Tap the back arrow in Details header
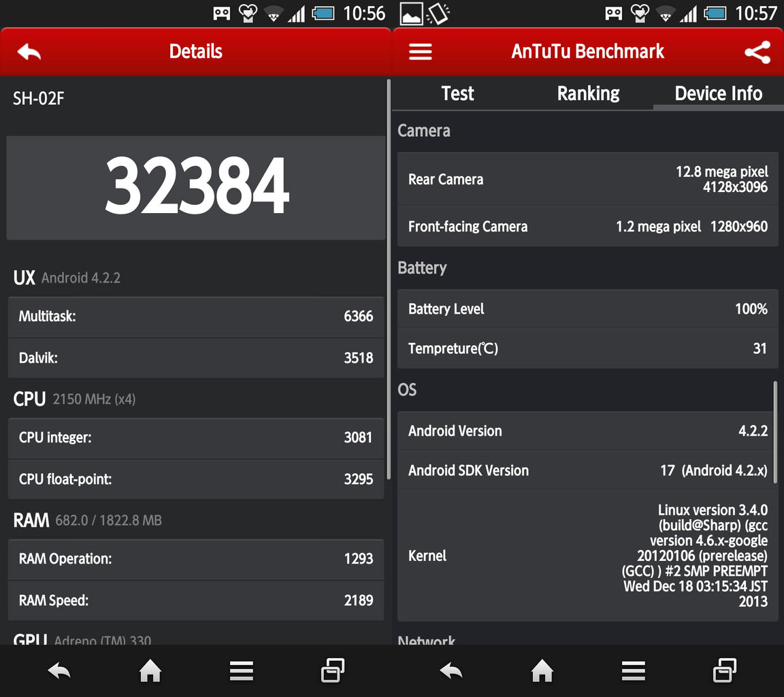Viewport: 784px width, 697px height. pos(29,52)
